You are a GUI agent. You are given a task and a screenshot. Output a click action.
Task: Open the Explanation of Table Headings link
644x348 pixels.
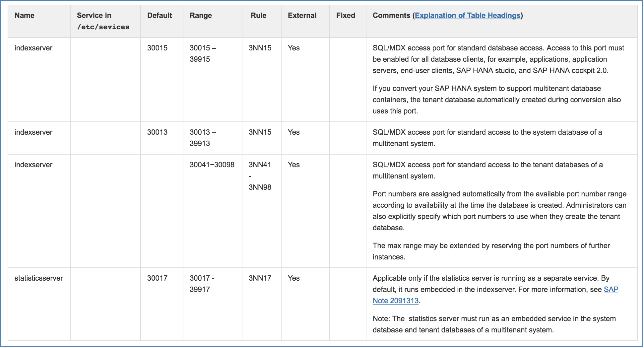coord(467,16)
